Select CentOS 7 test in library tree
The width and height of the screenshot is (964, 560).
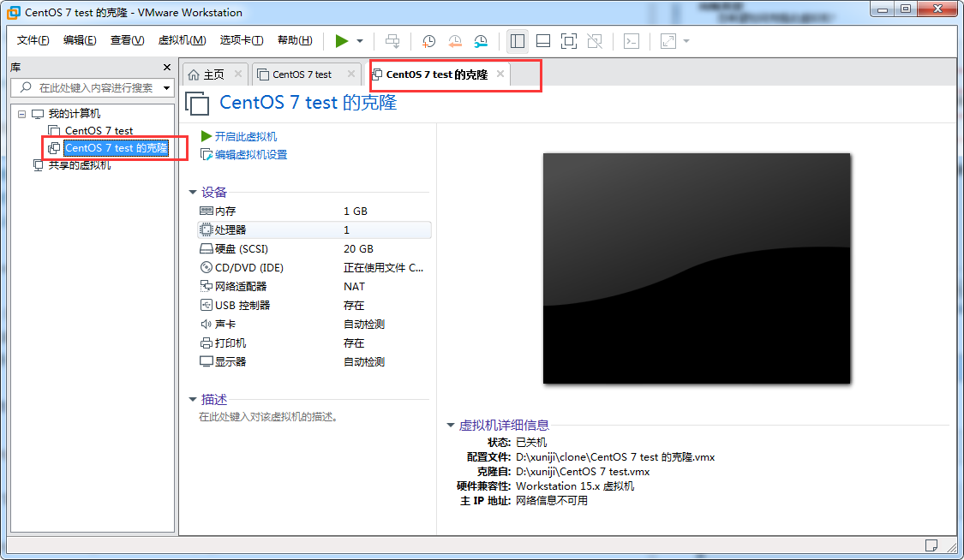pyautogui.click(x=99, y=131)
